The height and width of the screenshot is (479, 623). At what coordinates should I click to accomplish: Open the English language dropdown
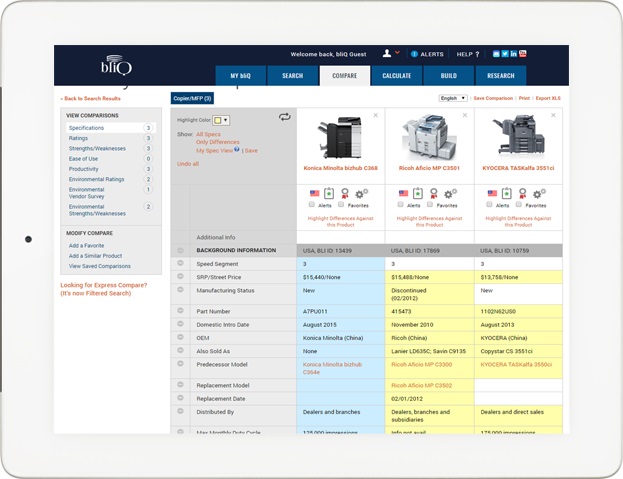(x=453, y=98)
